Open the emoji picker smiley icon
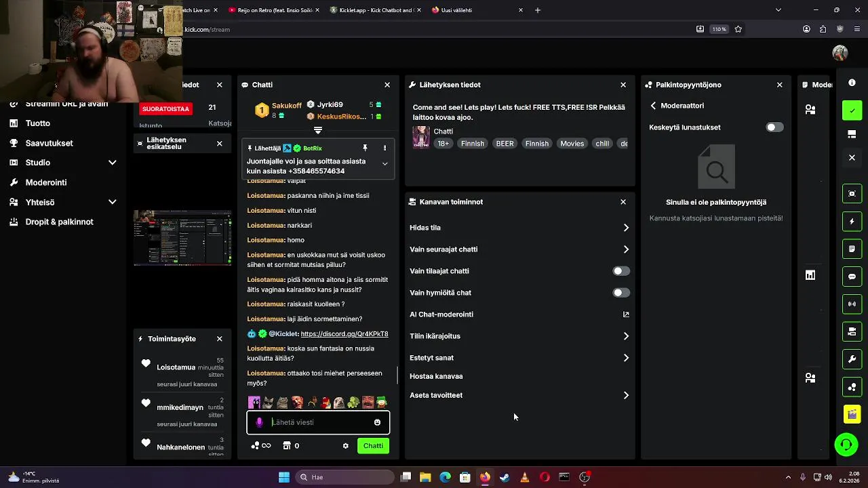The height and width of the screenshot is (488, 868). pos(377,422)
